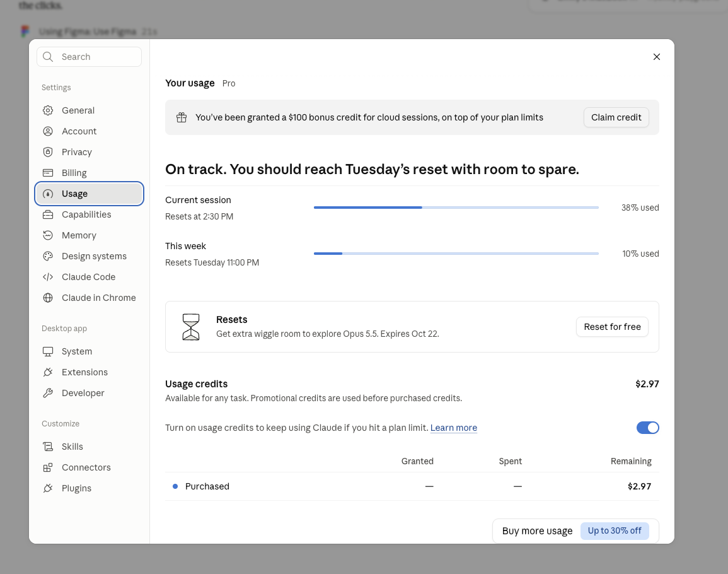728x574 pixels.
Task: Click the Spent column header
Action: click(511, 461)
